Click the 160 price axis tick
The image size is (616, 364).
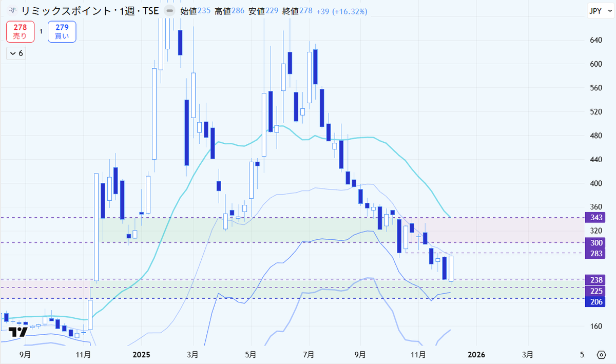coord(595,327)
